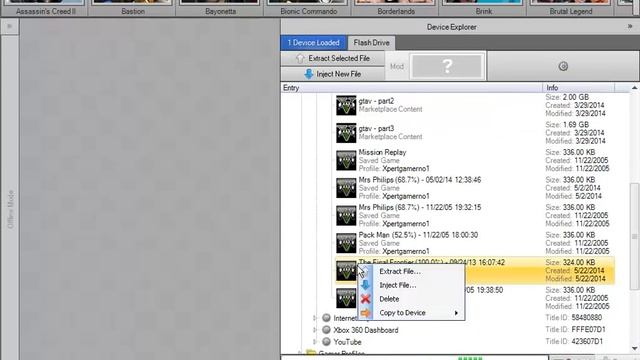Select the YouTube tree item
This screenshot has width=640, height=360.
(347, 342)
